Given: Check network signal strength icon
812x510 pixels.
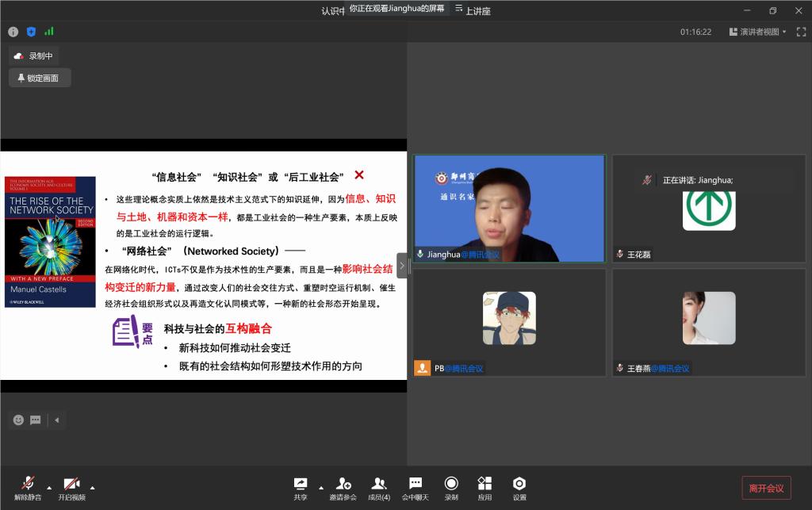Looking at the screenshot, I should 49,32.
